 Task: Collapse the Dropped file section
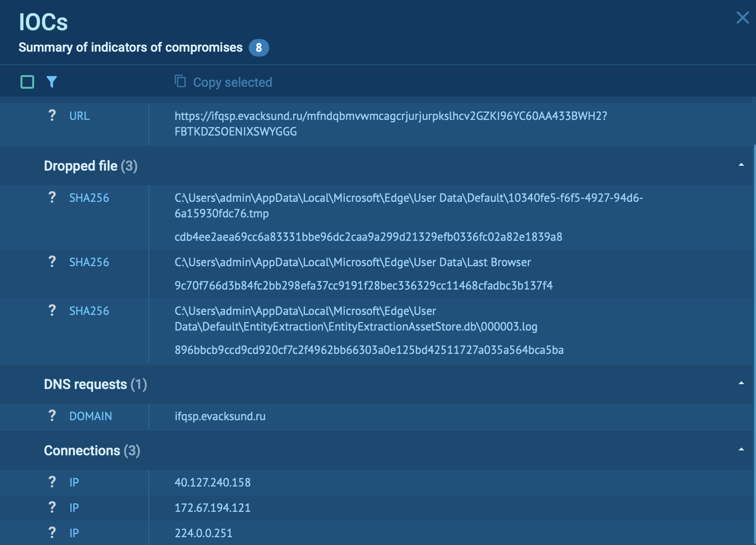tap(741, 165)
